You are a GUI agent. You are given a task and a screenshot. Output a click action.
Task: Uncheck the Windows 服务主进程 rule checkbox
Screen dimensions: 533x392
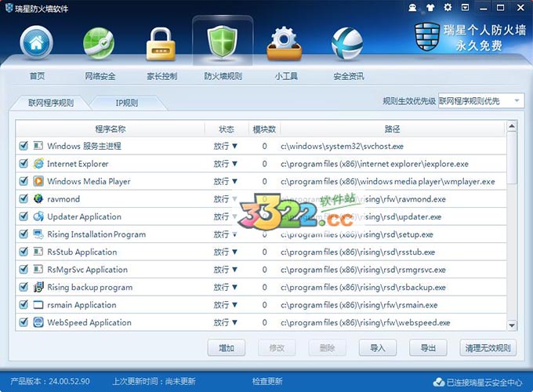(24, 146)
